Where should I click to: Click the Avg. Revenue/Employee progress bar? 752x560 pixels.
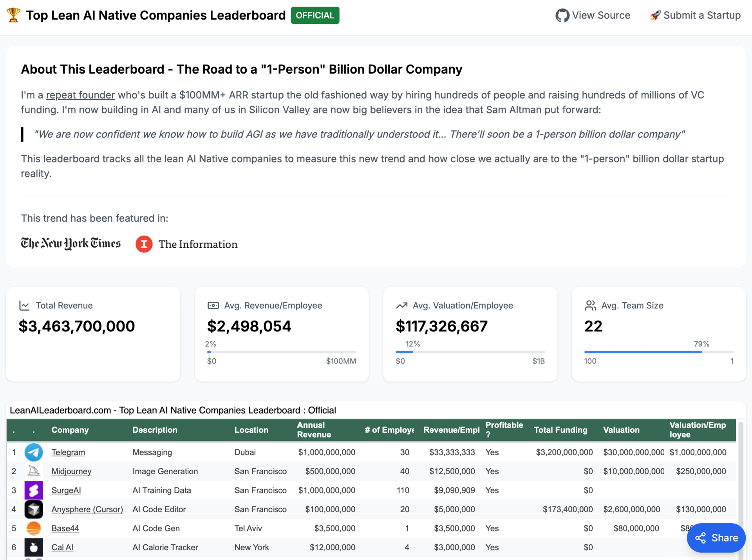pyautogui.click(x=282, y=352)
